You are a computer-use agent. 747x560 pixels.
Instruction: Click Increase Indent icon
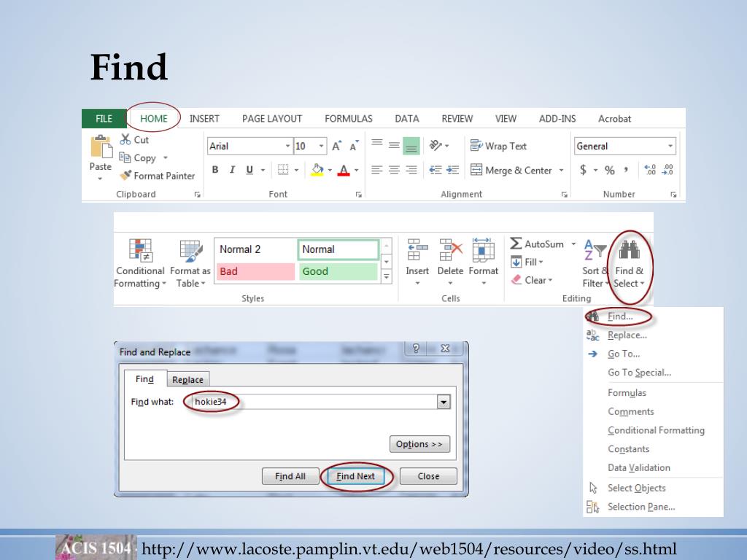pos(453,170)
